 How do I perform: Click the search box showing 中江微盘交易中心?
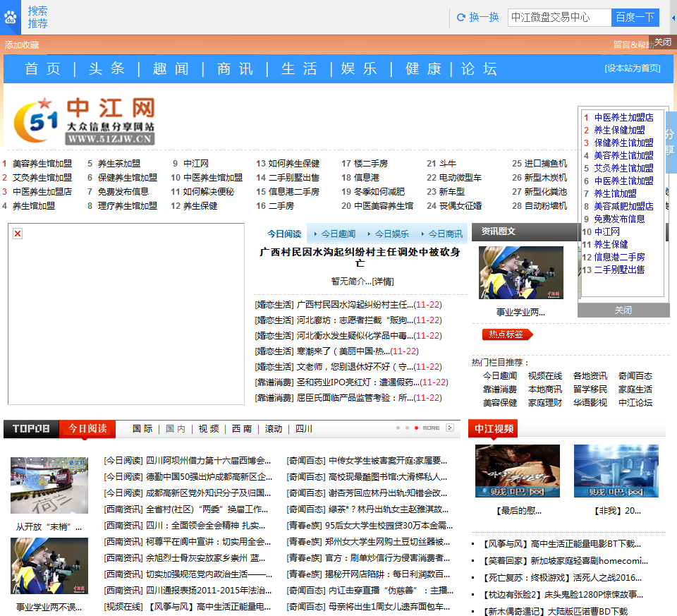click(559, 17)
